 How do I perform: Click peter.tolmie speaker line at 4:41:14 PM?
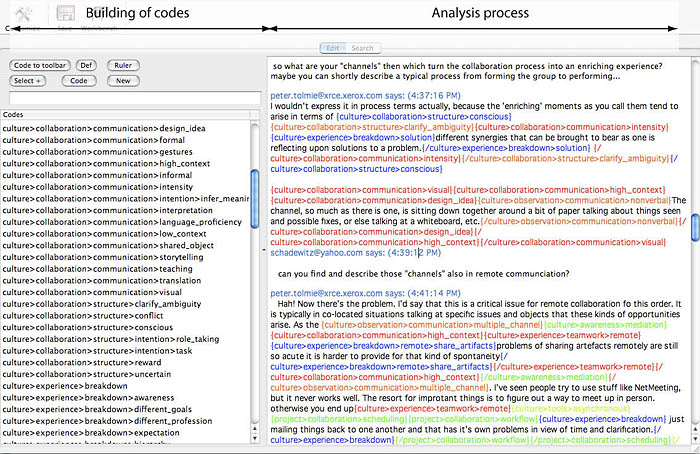(x=365, y=293)
